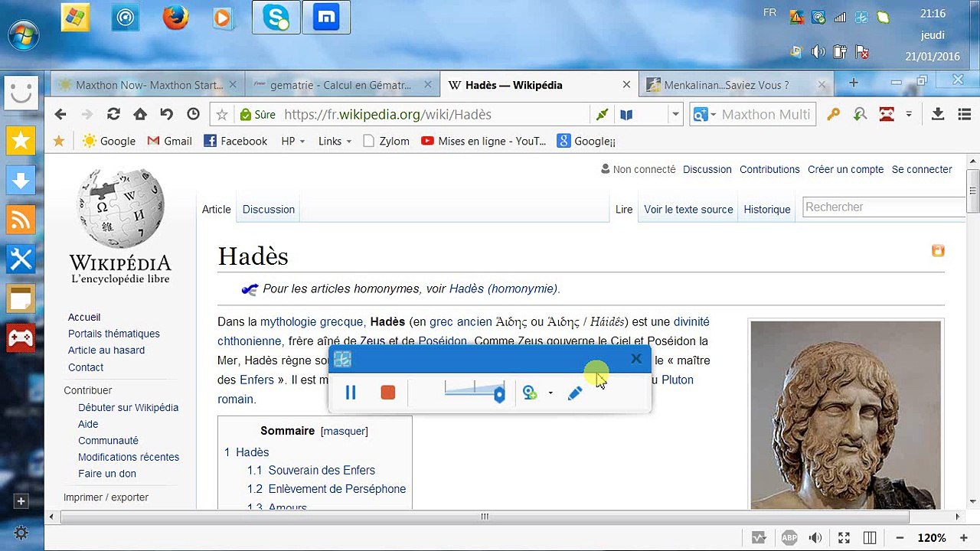Open the download manager icon
The image size is (980, 551).
(x=937, y=114)
